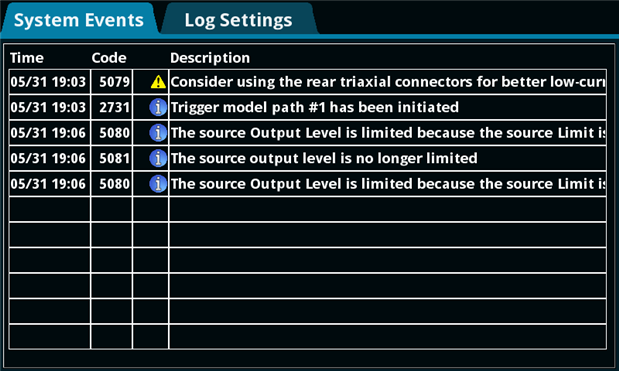
Task: Click the Time cell in the first empty row
Action: pos(50,209)
